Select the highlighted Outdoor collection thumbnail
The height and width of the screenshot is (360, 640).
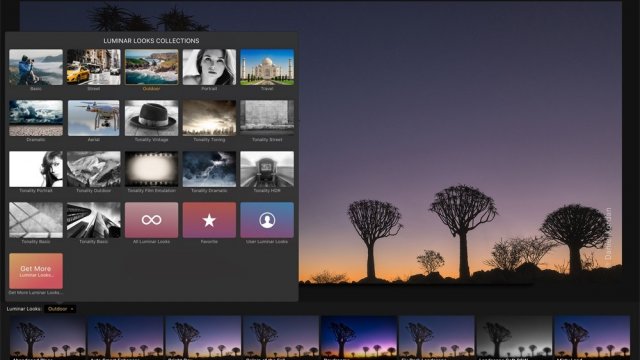click(151, 67)
